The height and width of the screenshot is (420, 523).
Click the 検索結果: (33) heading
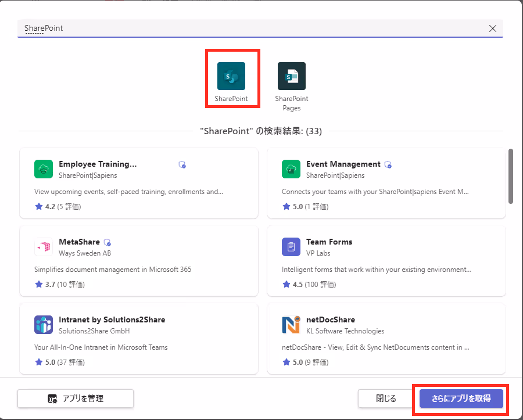(261, 131)
